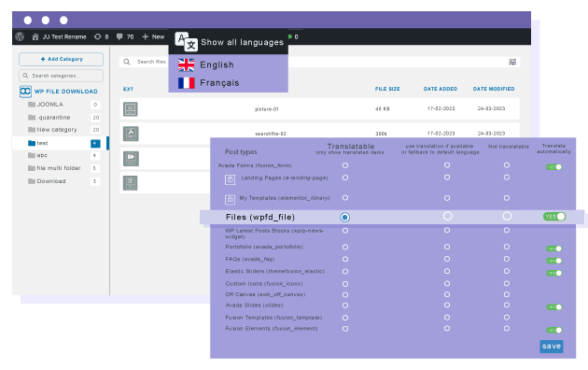Click the Add Category button
The height and width of the screenshot is (370, 588).
point(61,59)
